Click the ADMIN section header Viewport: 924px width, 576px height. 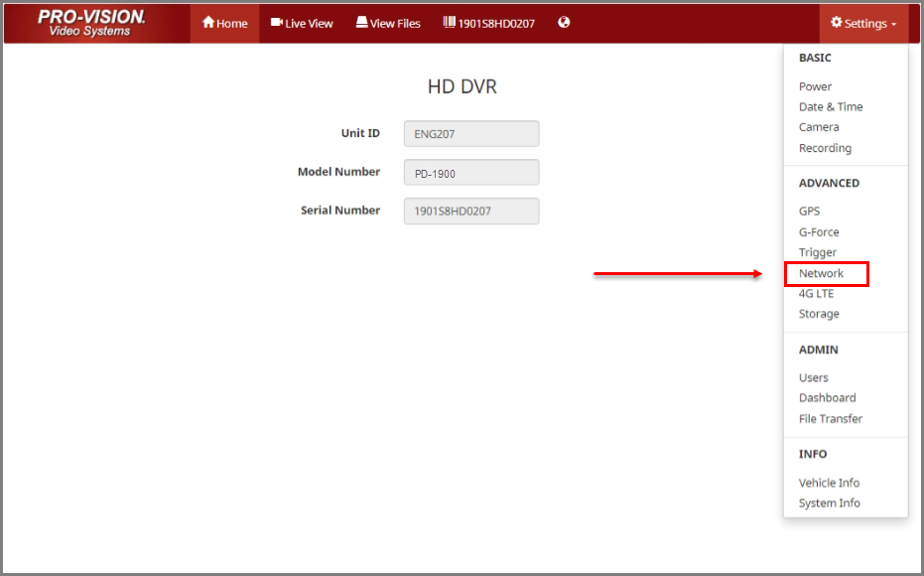[x=819, y=350]
